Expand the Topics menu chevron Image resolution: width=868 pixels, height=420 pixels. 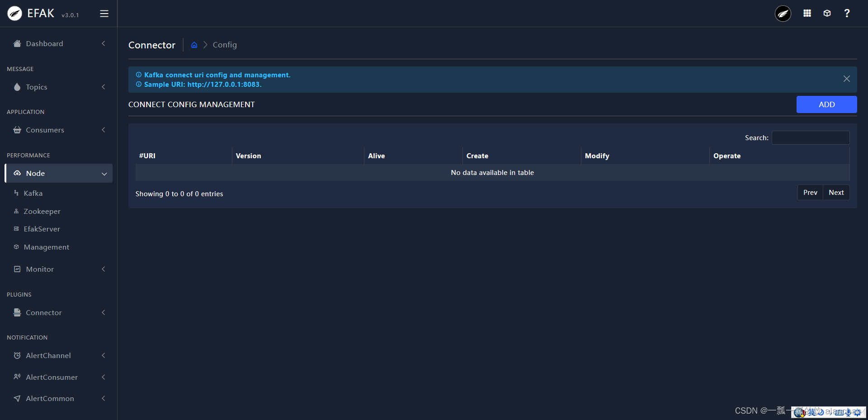coord(104,87)
